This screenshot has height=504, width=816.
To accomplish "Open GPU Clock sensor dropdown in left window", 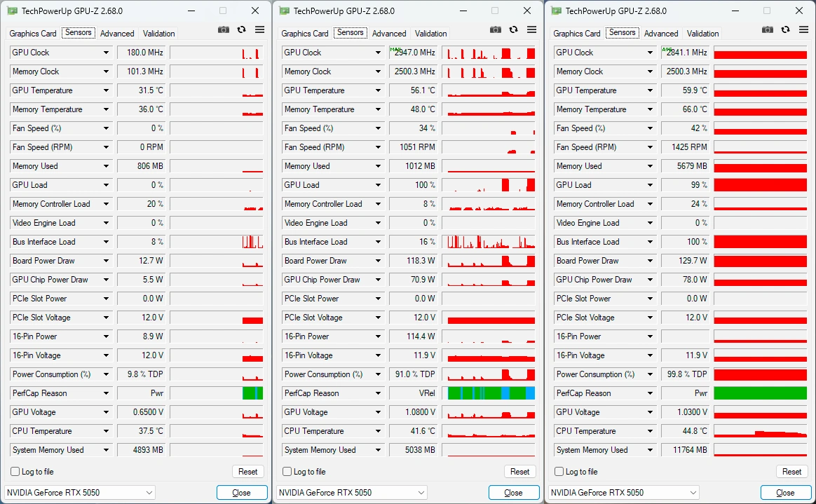I will click(x=106, y=53).
